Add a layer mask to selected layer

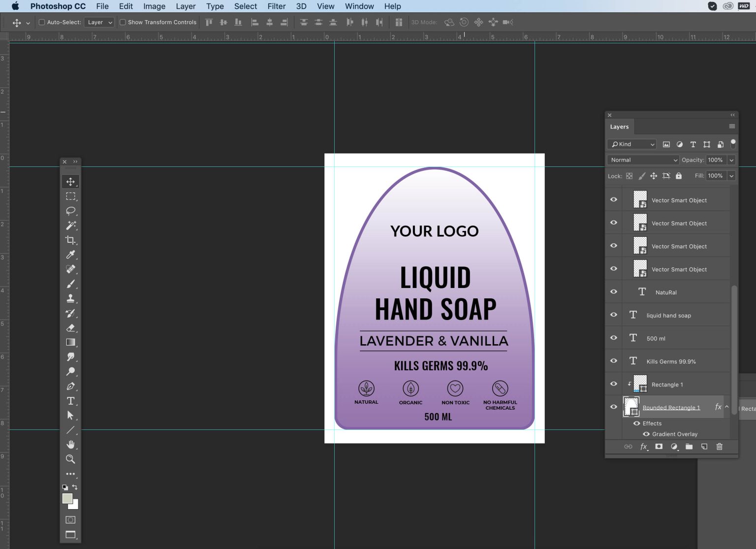(x=659, y=447)
